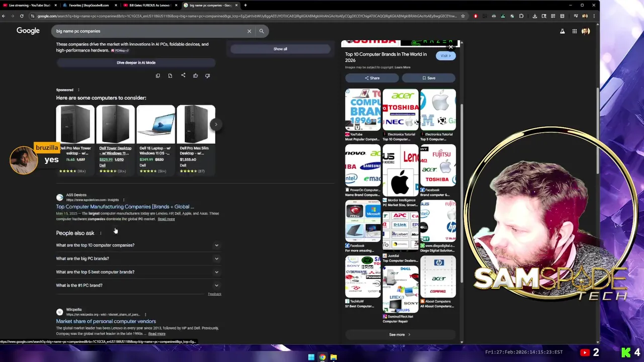The image size is (644, 362).
Task: Save the image with the Save button
Action: 429,78
